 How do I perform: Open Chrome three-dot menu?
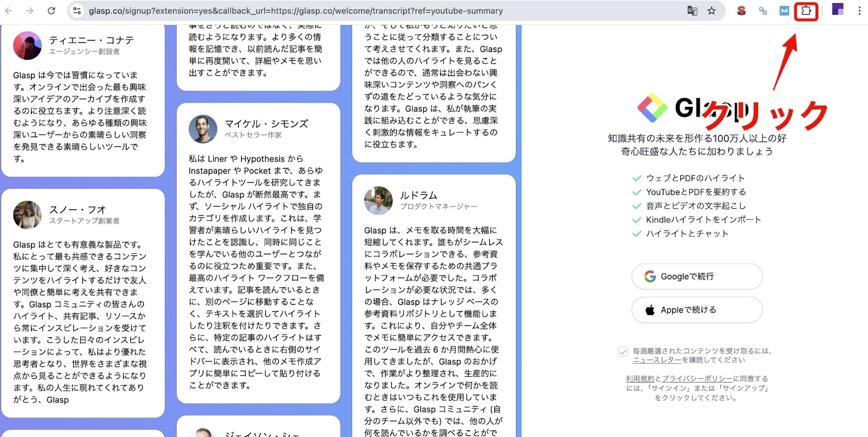[859, 11]
